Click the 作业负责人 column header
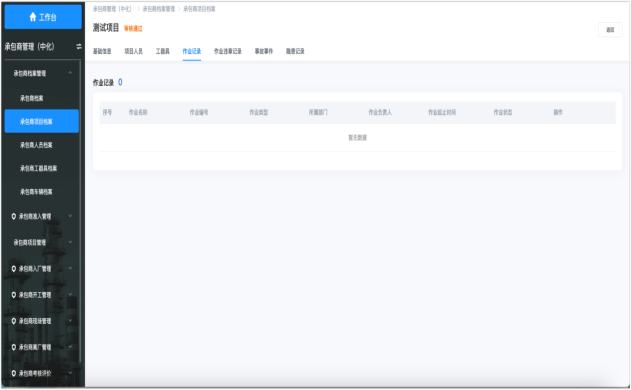 click(x=380, y=112)
